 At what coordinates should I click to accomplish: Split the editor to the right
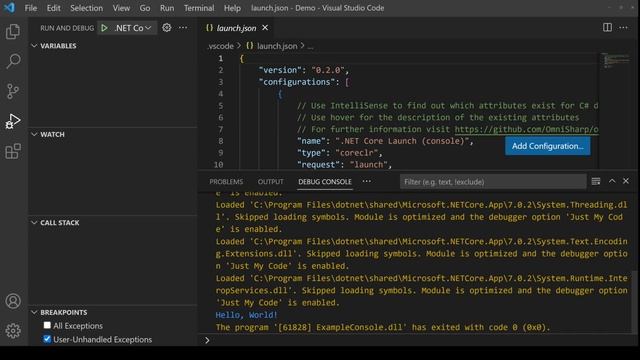pos(607,27)
